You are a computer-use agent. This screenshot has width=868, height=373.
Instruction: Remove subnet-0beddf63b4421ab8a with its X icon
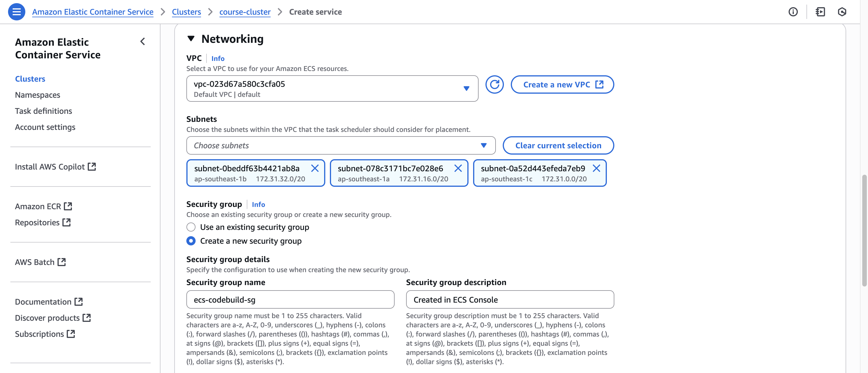pyautogui.click(x=315, y=168)
